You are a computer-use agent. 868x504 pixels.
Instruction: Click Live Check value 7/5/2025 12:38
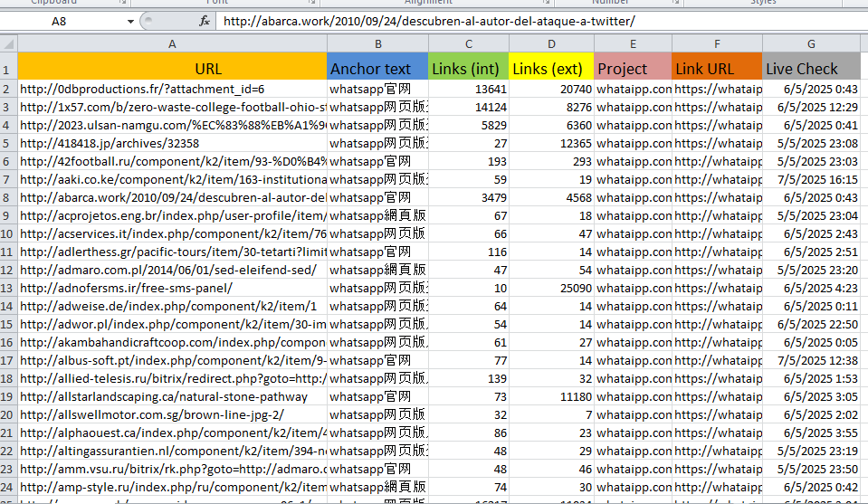click(x=811, y=361)
